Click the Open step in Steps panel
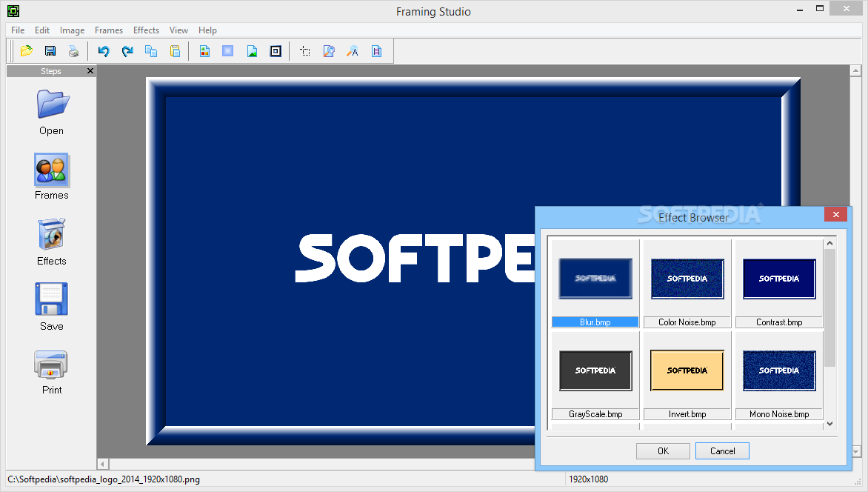 point(52,113)
